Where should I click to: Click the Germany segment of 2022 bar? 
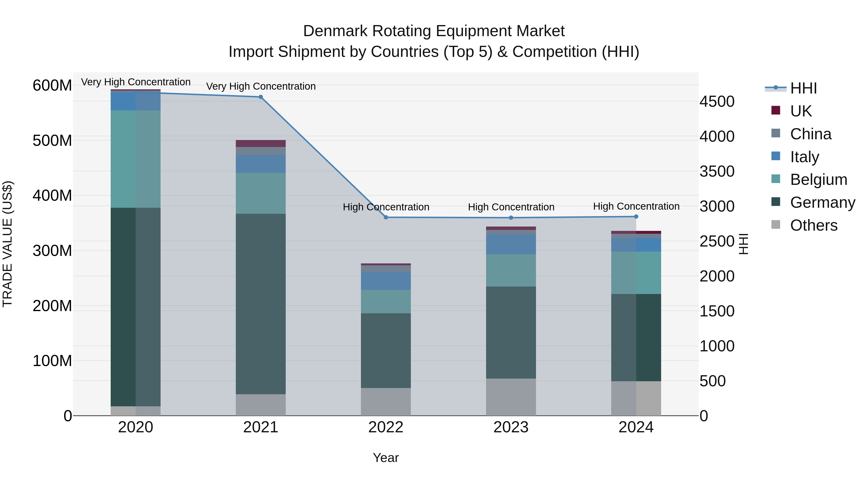[x=386, y=351]
